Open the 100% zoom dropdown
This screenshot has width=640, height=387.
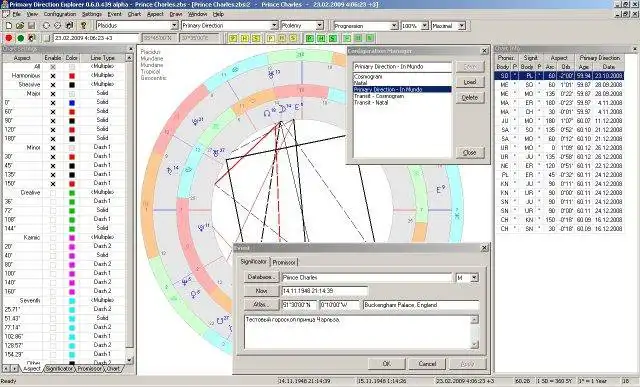424,26
